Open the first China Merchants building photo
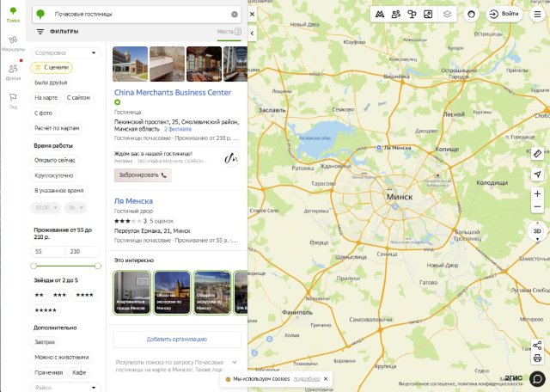Viewport: 550px width, 392px height. pos(130,64)
